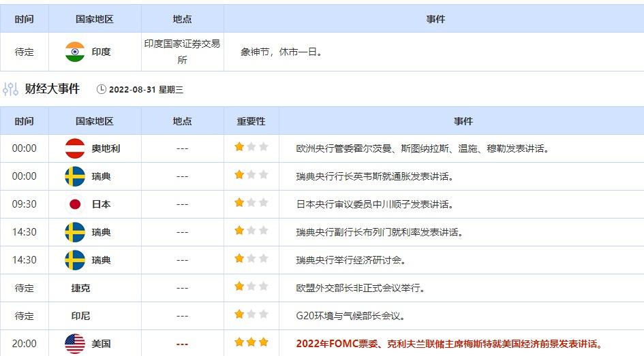Click the Austria flag next to 奥地利
Screen dimensions: 644x356
tap(75, 148)
